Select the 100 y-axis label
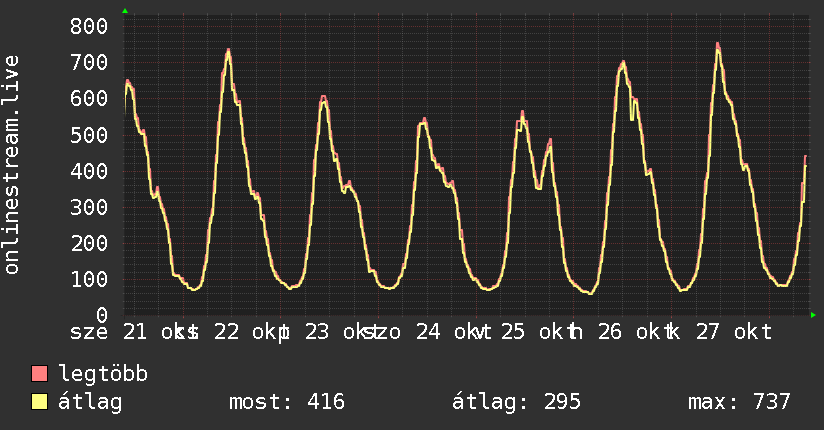824x430 pixels. click(89, 279)
